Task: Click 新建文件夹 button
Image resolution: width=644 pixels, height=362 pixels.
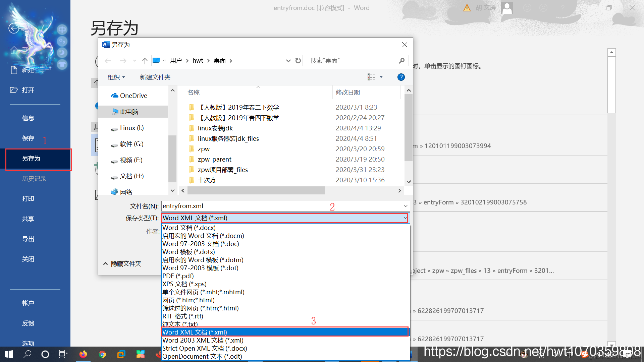Action: pos(155,77)
